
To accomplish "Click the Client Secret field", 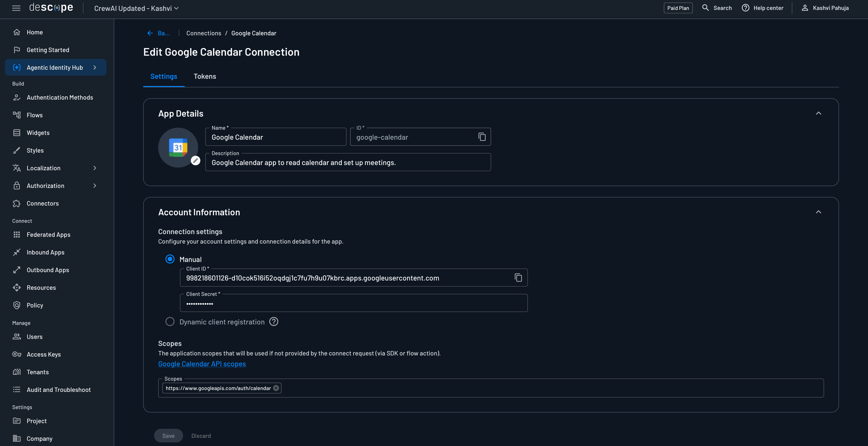I will pos(354,303).
